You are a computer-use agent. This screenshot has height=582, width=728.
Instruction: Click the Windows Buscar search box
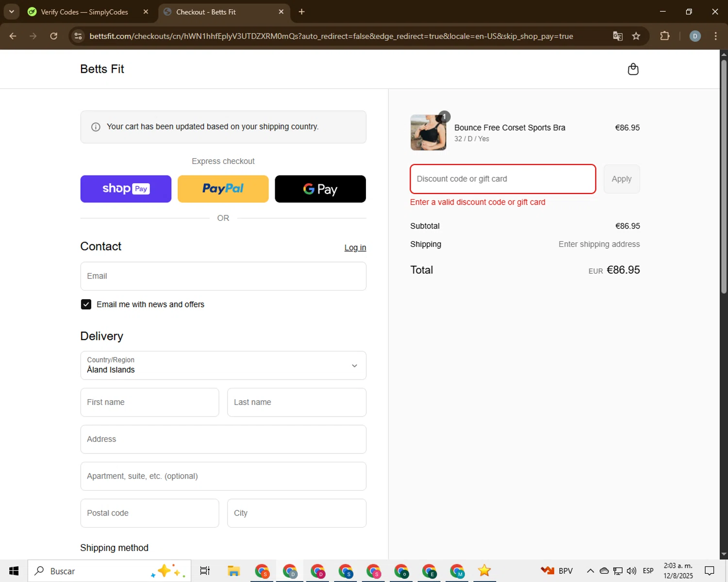tap(109, 571)
